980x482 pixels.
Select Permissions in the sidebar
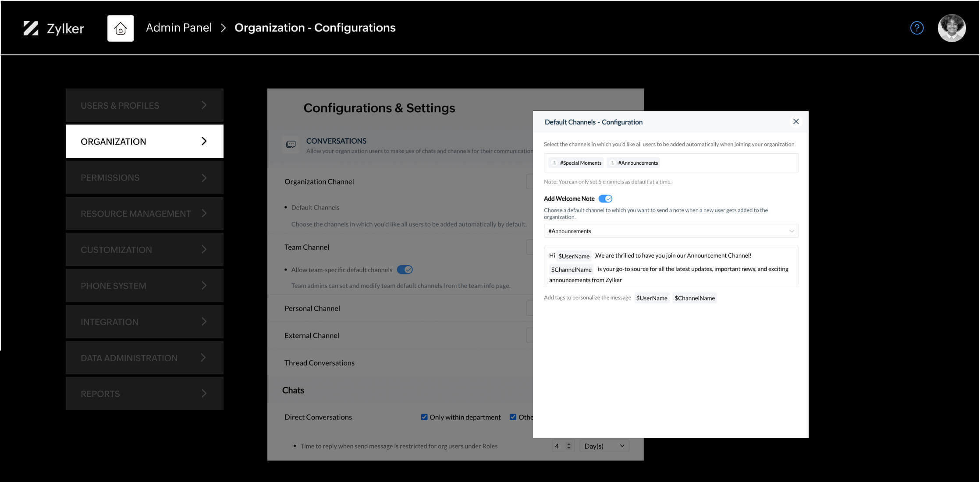click(144, 177)
